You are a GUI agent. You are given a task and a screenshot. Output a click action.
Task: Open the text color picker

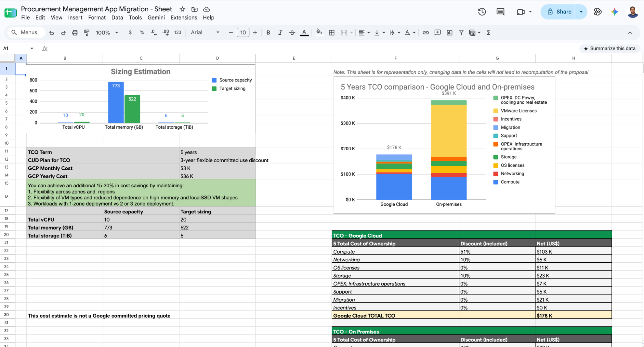click(x=304, y=33)
